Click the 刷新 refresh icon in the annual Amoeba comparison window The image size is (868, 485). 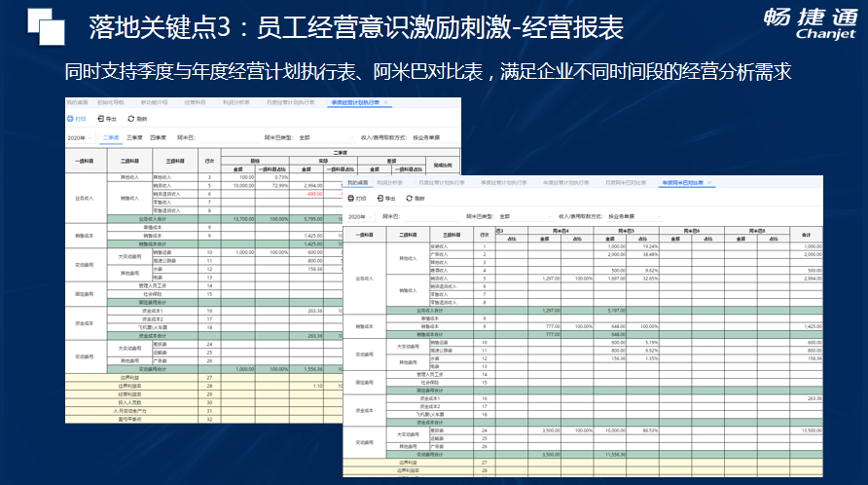(x=409, y=198)
